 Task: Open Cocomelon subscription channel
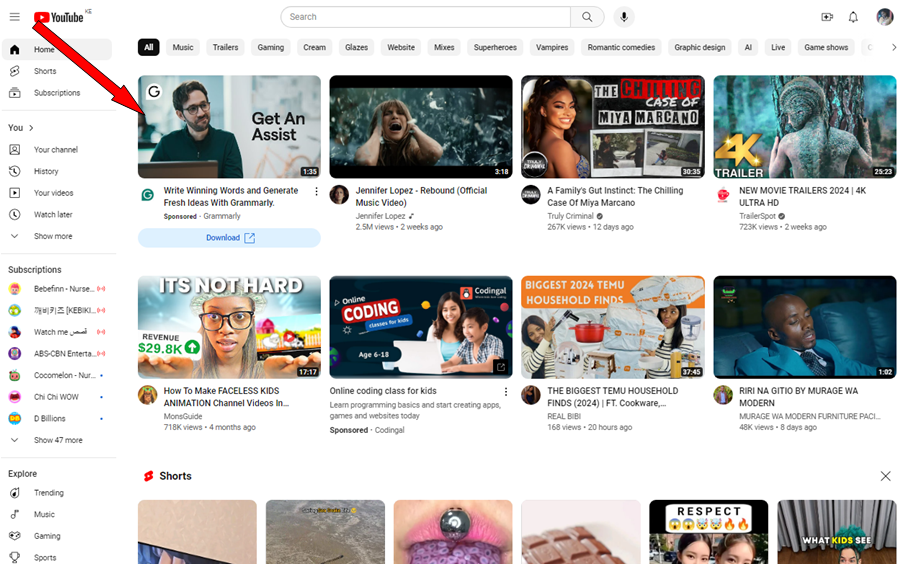click(x=57, y=376)
